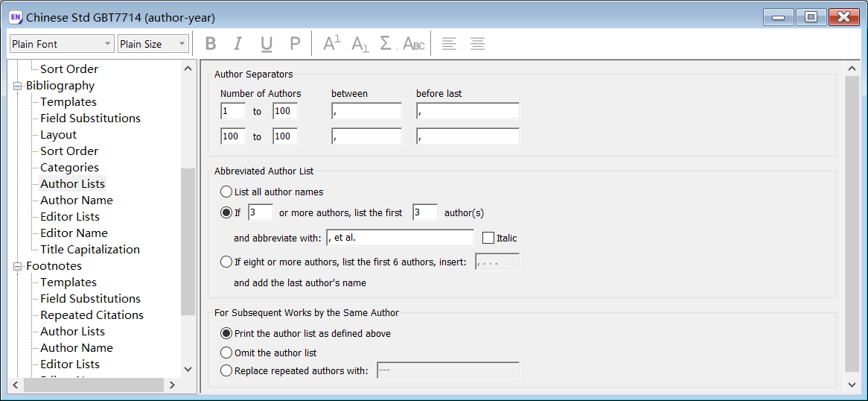Image resolution: width=868 pixels, height=401 pixels.
Task: Open Bibliography Editor Name item
Action: point(74,233)
